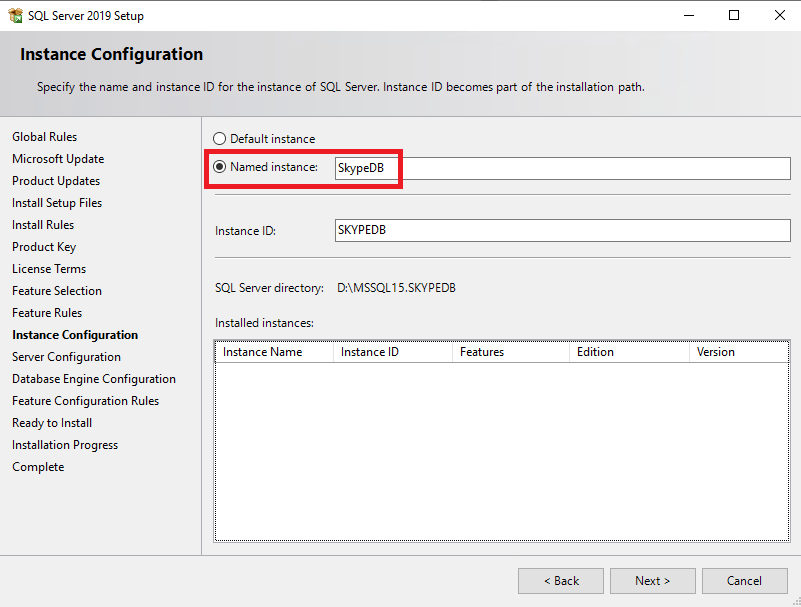The height and width of the screenshot is (607, 801).
Task: Click the Instance Configuration page heading
Action: coord(111,54)
